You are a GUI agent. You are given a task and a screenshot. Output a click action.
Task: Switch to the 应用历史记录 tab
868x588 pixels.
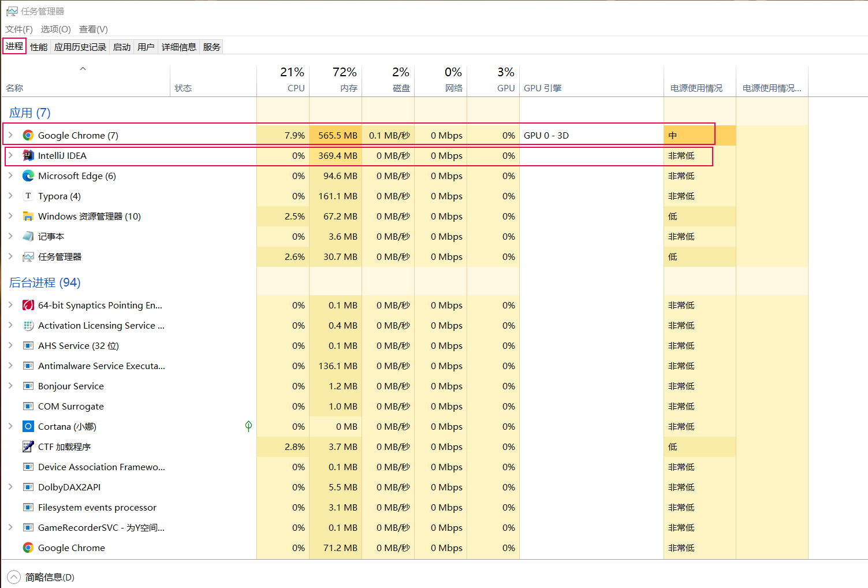pyautogui.click(x=80, y=47)
